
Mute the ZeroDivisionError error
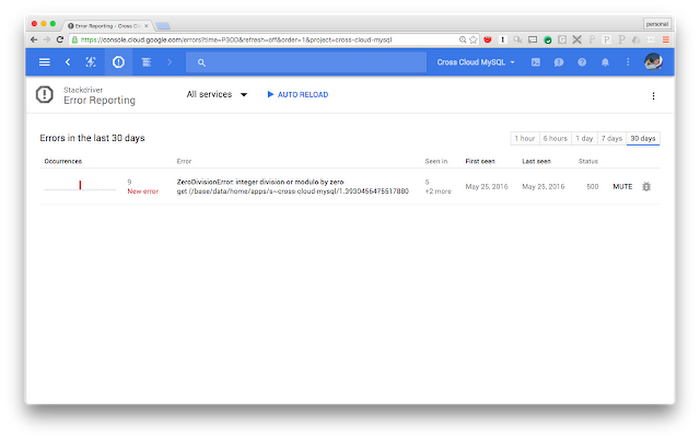(x=622, y=187)
